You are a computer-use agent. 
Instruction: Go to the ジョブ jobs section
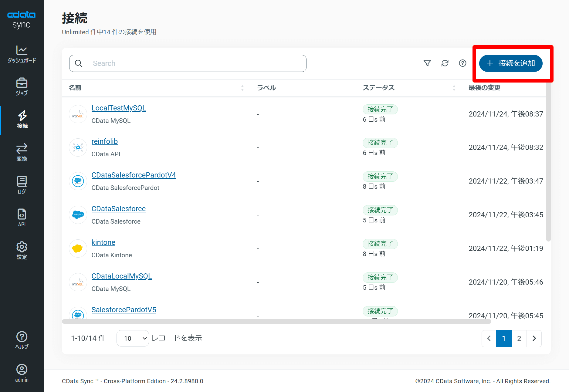[22, 87]
